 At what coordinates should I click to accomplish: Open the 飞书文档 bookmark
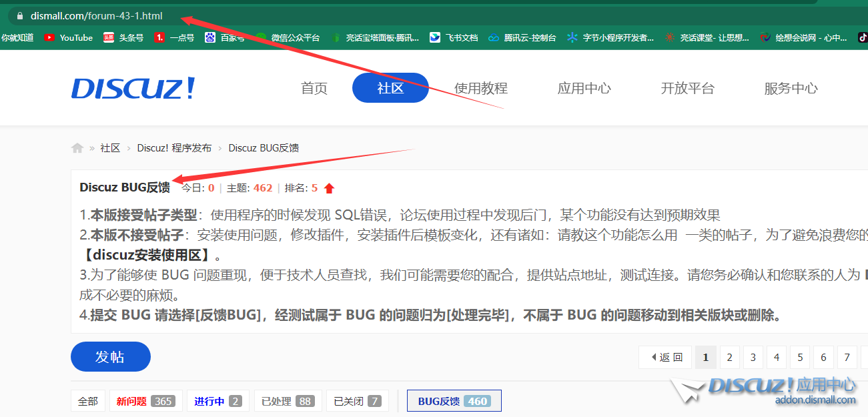coord(454,38)
